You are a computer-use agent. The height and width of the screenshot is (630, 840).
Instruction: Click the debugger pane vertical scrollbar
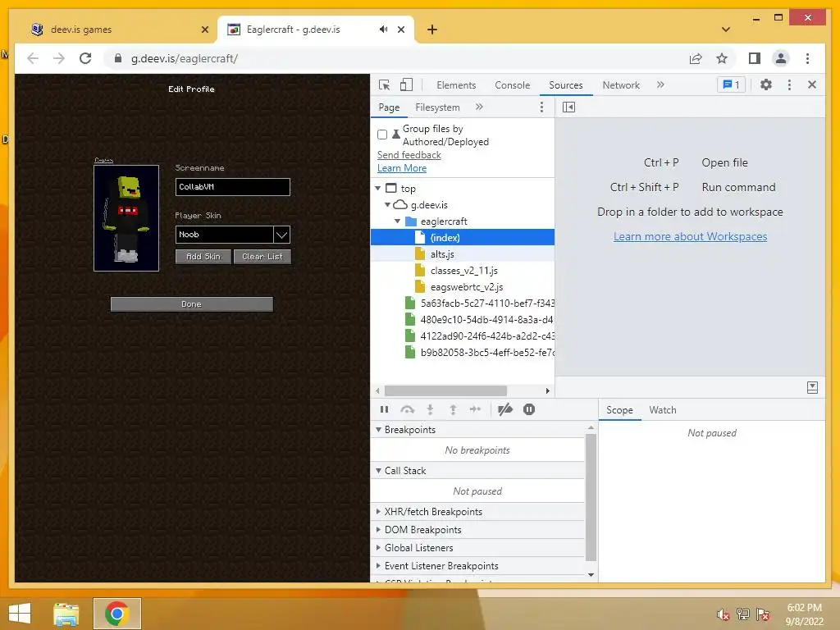591,497
